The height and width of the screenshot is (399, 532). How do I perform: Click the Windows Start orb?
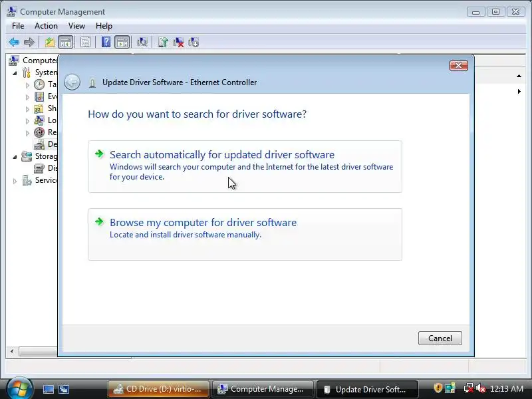(x=19, y=389)
